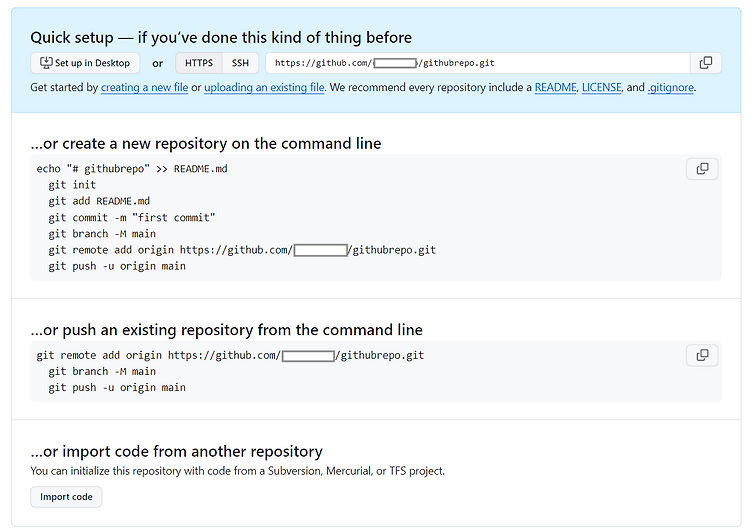Viewport: 750px width, 531px height.
Task: Click the git init command line
Action: point(72,185)
